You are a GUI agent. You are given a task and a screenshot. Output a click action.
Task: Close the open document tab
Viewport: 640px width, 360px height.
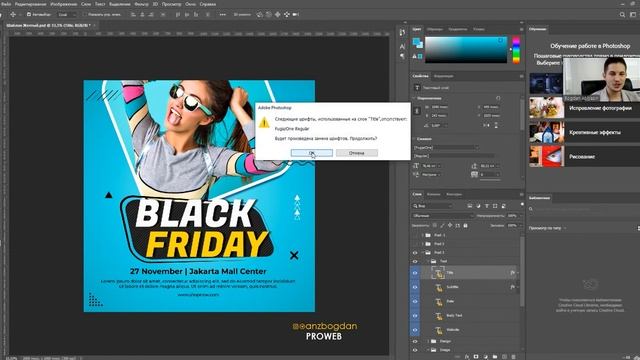pyautogui.click(x=95, y=25)
